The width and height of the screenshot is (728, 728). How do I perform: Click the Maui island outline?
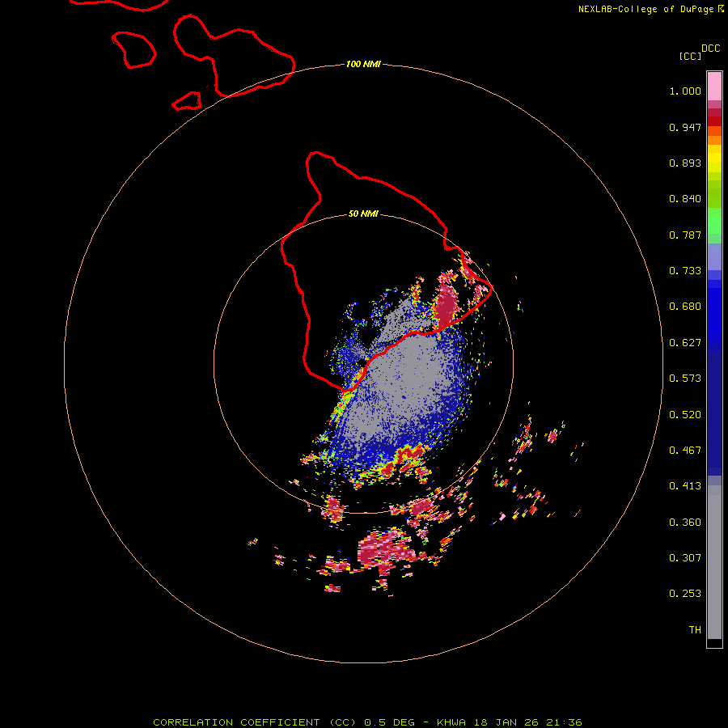[x=234, y=56]
